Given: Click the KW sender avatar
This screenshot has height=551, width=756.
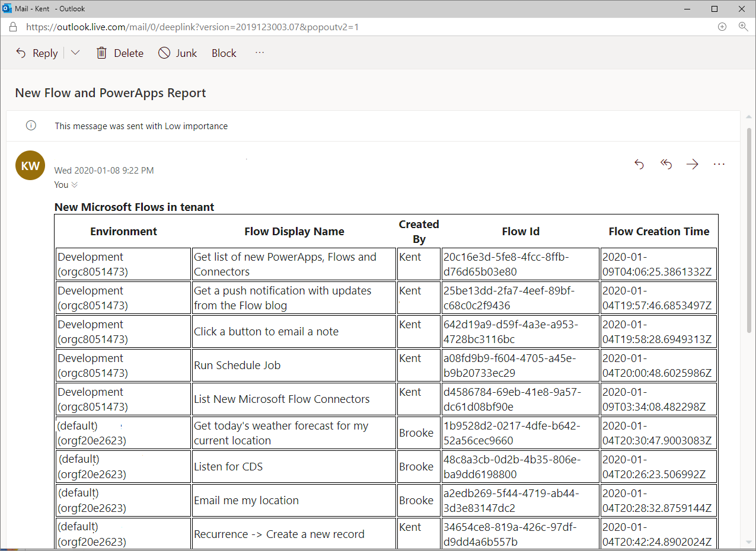Looking at the screenshot, I should pos(30,165).
